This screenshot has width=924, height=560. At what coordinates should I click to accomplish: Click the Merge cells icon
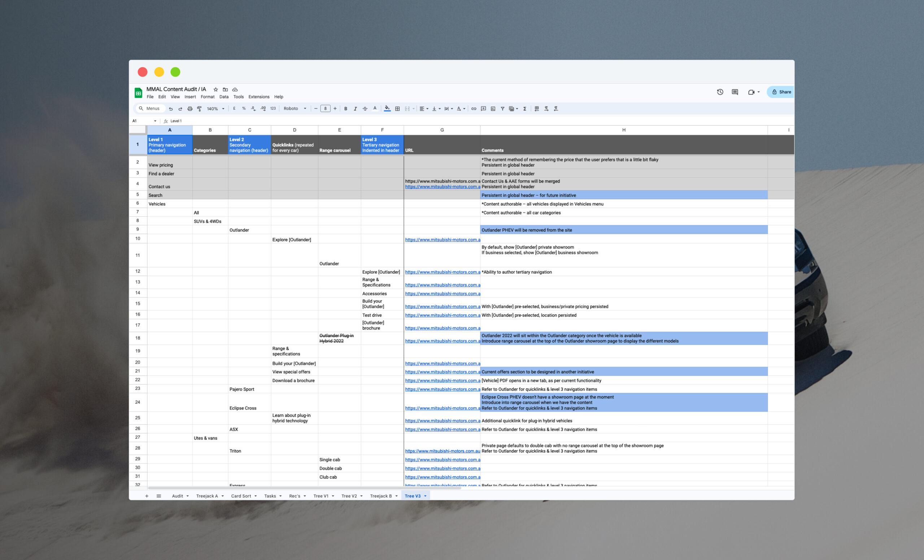tap(407, 109)
